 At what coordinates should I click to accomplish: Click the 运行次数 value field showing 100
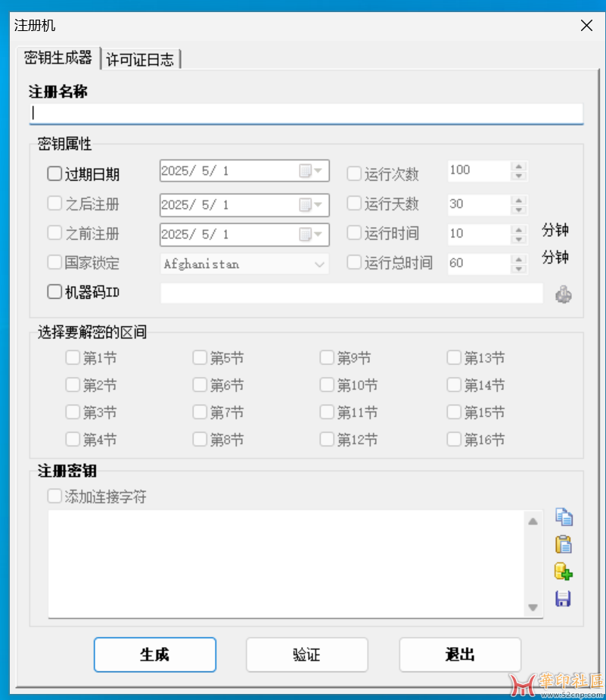pos(479,170)
